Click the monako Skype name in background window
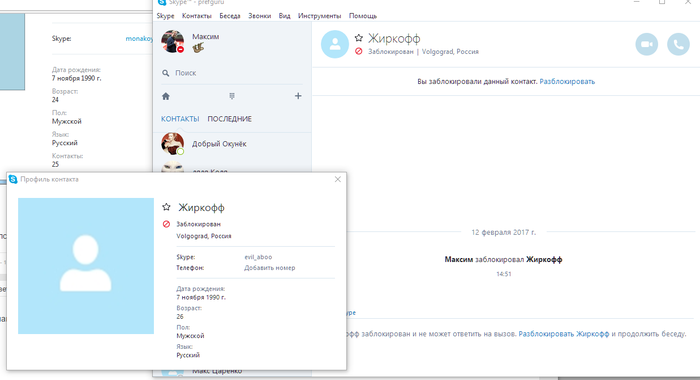 [x=139, y=38]
